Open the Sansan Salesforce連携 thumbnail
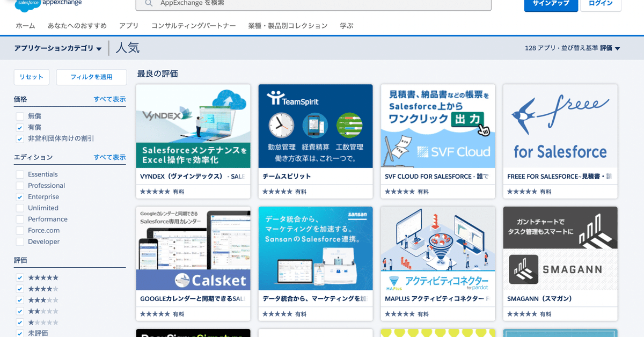The image size is (644, 337). pos(316,248)
